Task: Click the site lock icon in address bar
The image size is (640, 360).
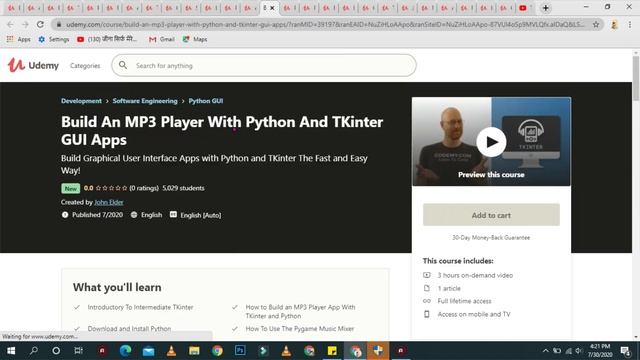Action: 59,24
